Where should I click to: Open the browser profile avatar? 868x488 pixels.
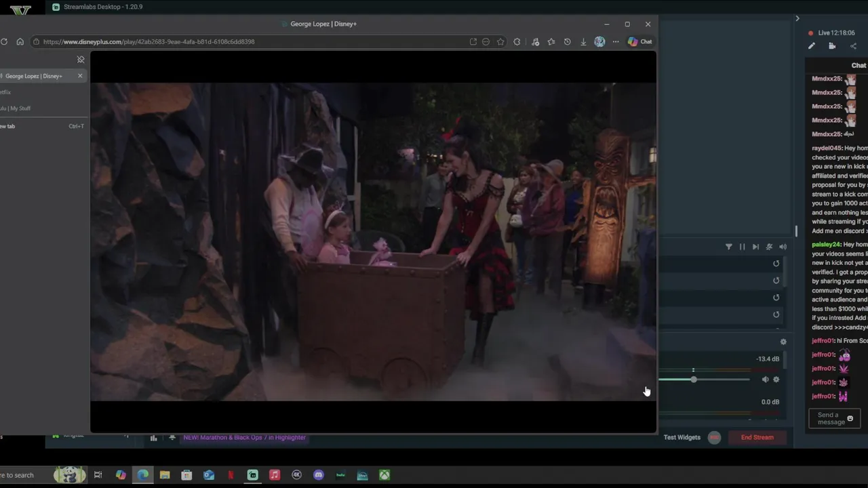coord(599,42)
